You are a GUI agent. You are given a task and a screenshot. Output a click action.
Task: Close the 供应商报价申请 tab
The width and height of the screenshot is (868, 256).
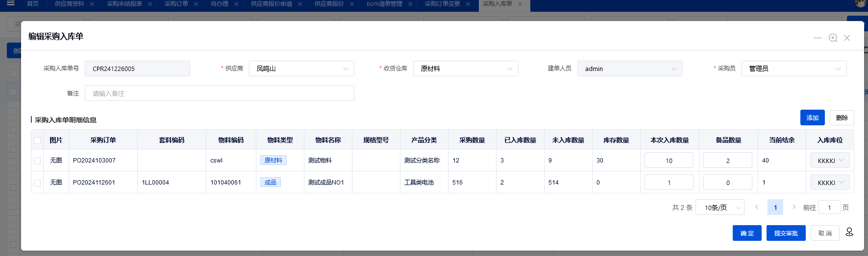pos(300,4)
